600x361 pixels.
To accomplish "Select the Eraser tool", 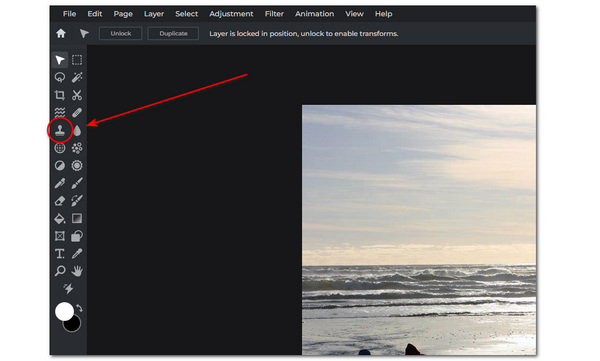I will (60, 201).
